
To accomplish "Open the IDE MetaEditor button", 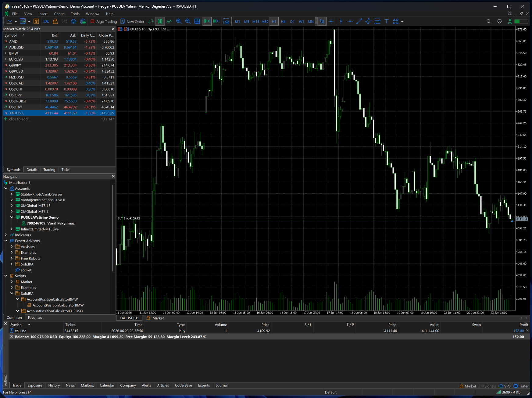I will 46,21.
